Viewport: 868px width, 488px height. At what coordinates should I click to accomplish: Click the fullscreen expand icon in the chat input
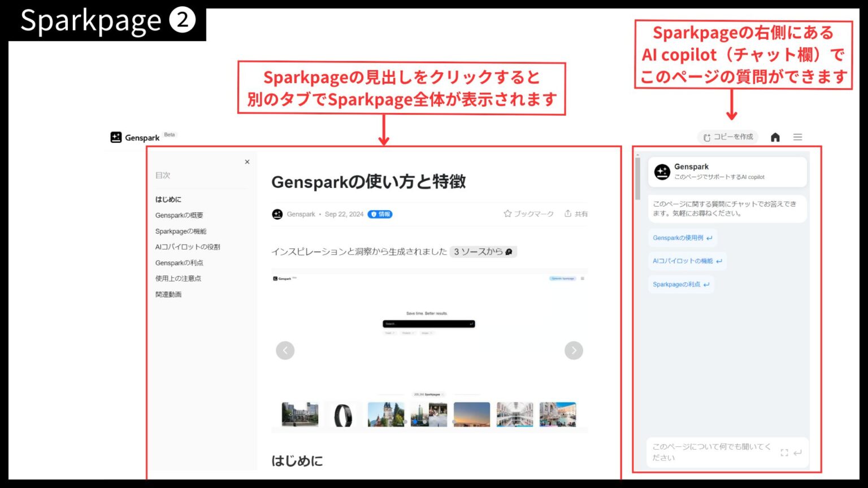[x=784, y=452]
